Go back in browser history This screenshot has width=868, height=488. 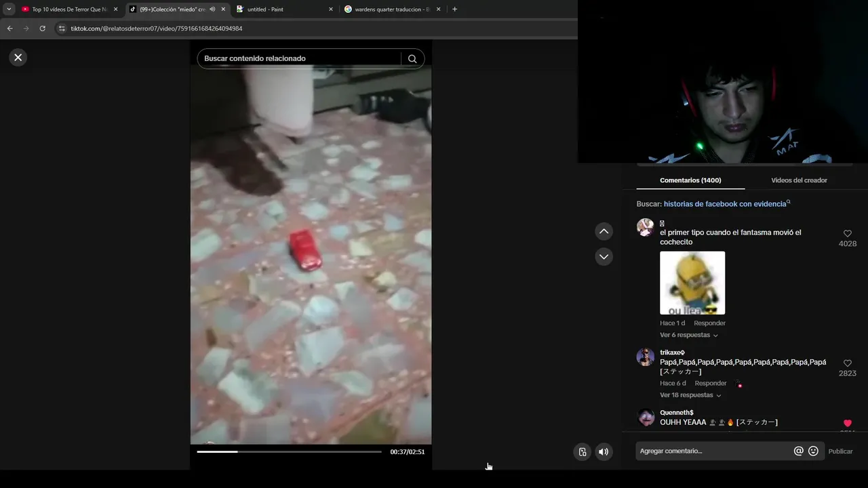click(9, 28)
